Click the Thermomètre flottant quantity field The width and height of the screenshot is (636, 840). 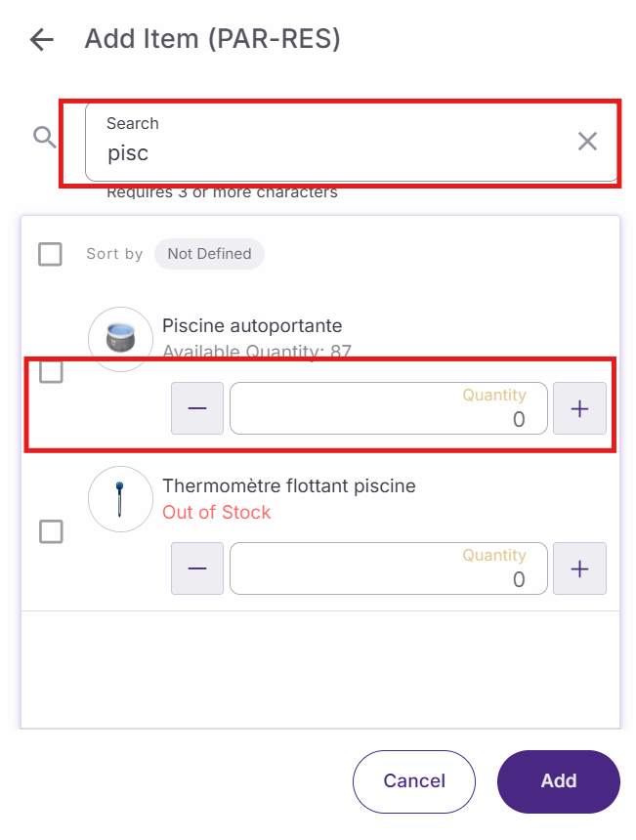388,568
